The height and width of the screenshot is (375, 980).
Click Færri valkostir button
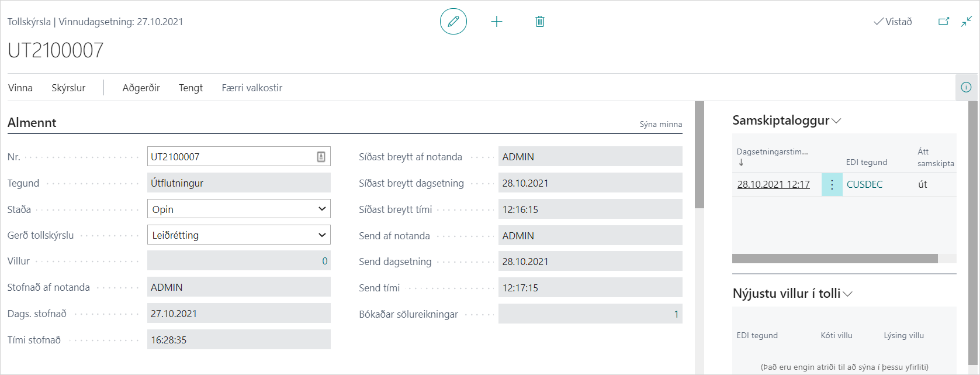252,88
